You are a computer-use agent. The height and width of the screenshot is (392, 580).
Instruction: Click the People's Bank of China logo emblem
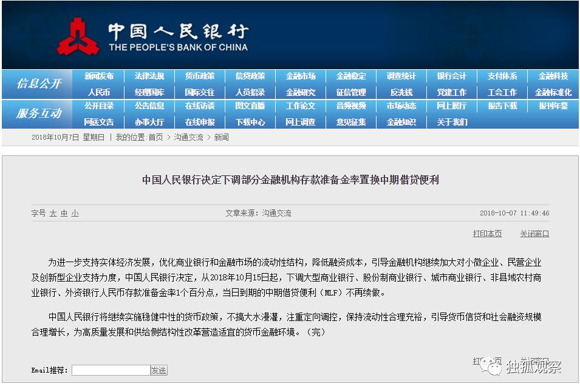[78, 36]
